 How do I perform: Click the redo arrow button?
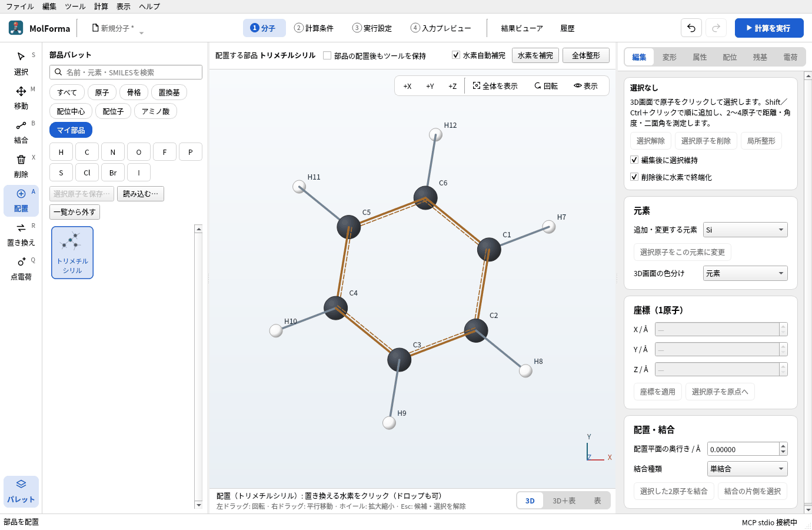point(716,28)
